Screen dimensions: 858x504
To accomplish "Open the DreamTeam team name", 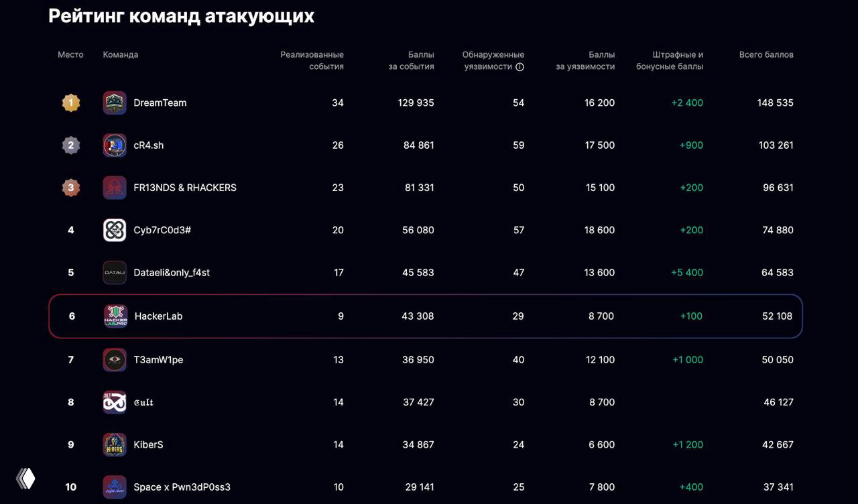I will click(x=160, y=103).
